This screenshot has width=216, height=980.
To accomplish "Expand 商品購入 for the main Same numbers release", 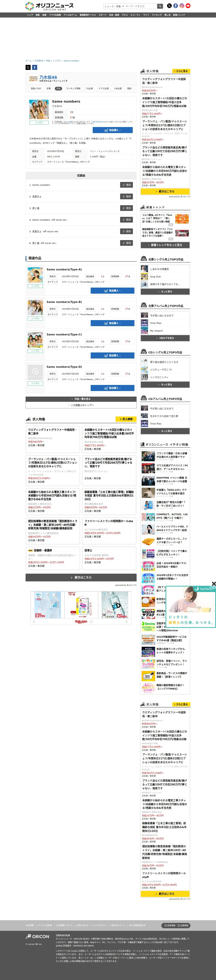I will coord(113,130).
